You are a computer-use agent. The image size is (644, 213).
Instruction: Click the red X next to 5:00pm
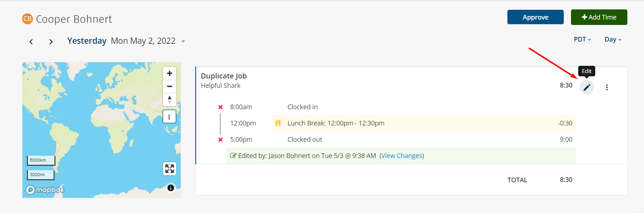pyautogui.click(x=220, y=140)
